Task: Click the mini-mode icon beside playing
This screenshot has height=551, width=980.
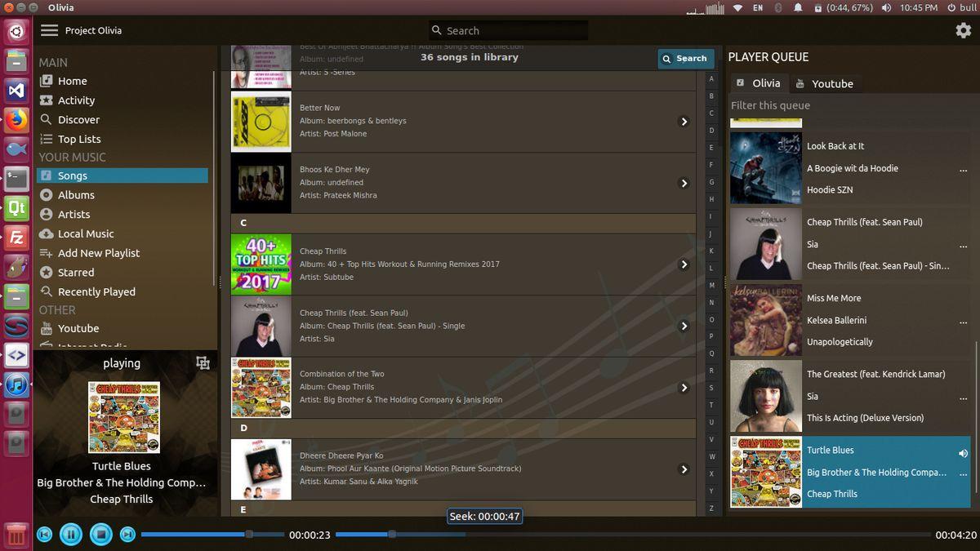Action: [x=203, y=363]
